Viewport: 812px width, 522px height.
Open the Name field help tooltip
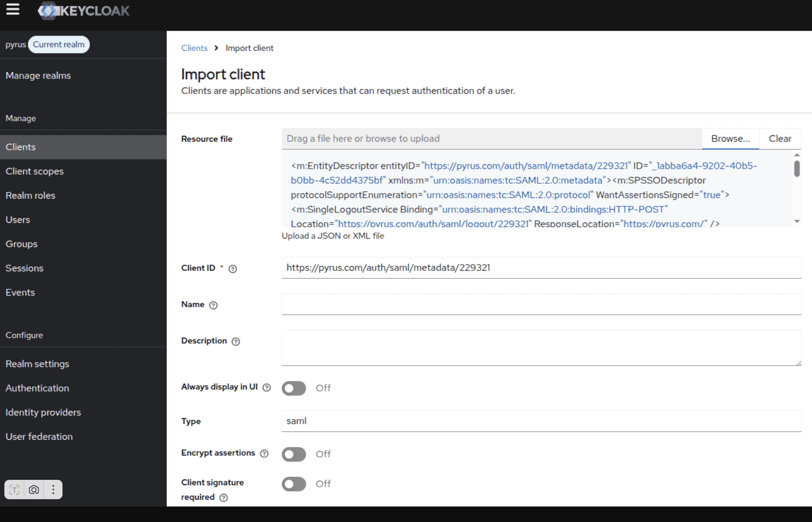point(214,305)
